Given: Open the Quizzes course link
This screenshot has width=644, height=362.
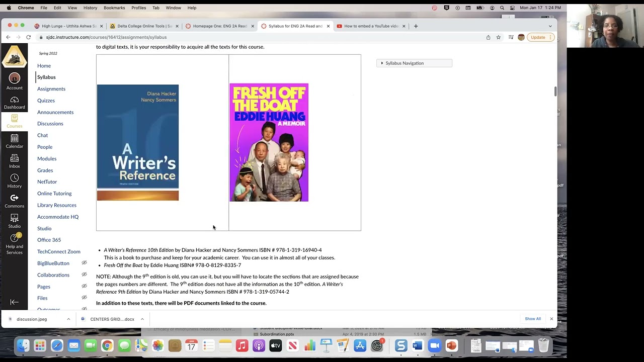Looking at the screenshot, I should pyautogui.click(x=46, y=101).
